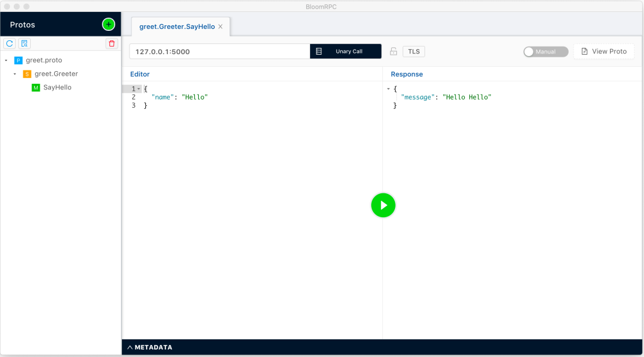Click line number 2 in the editor gutter
This screenshot has height=357, width=644.
point(133,97)
